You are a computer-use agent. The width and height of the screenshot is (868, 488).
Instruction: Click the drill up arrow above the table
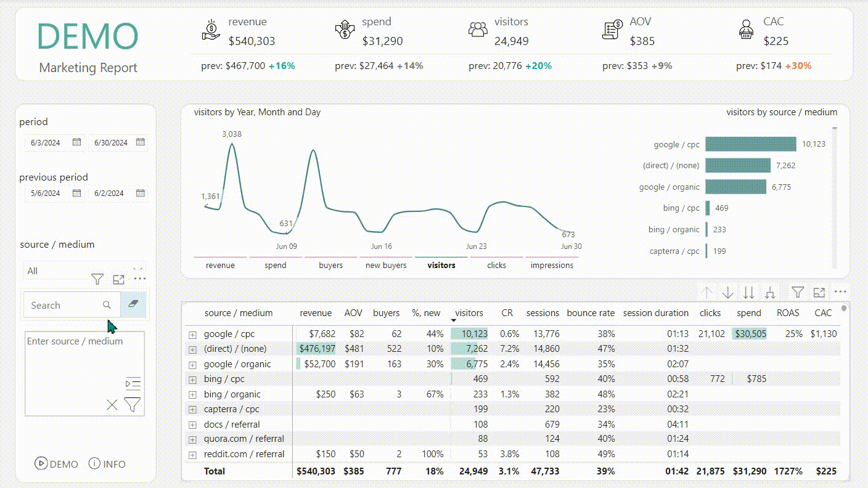(706, 293)
